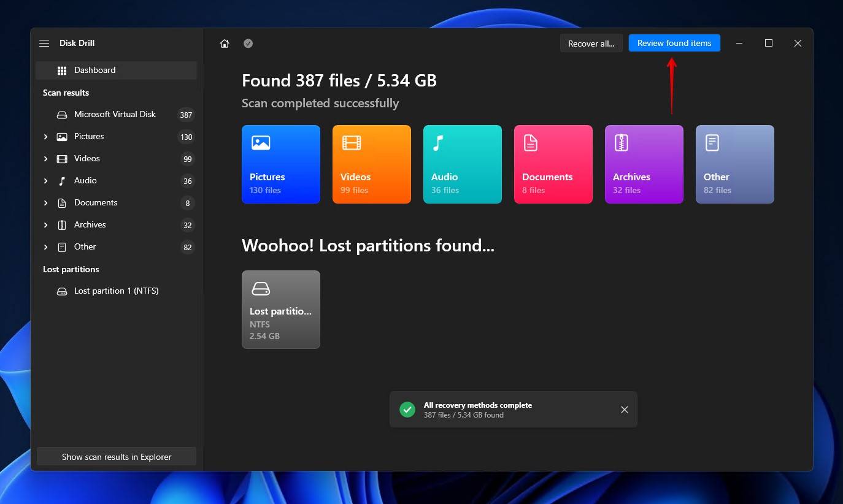Expand the Other tree node

coord(45,247)
